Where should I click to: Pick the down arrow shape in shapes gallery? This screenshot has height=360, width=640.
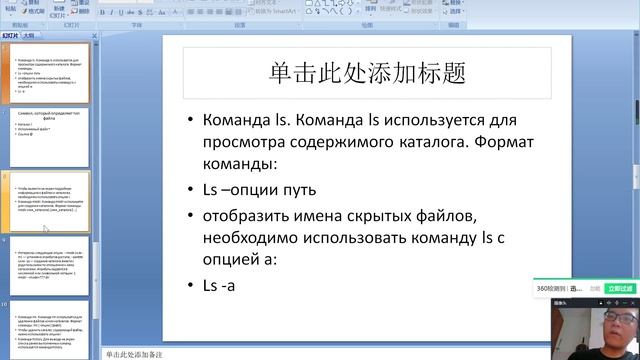(350, 3)
